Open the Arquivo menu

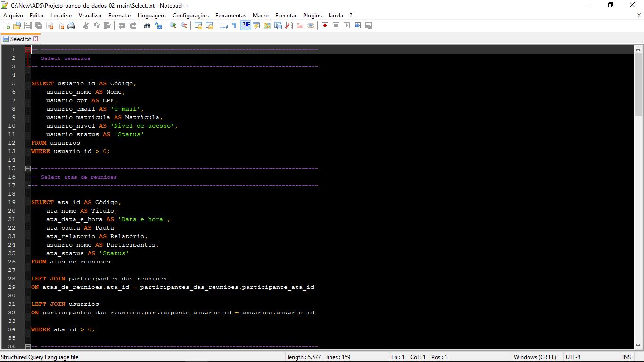coord(13,16)
